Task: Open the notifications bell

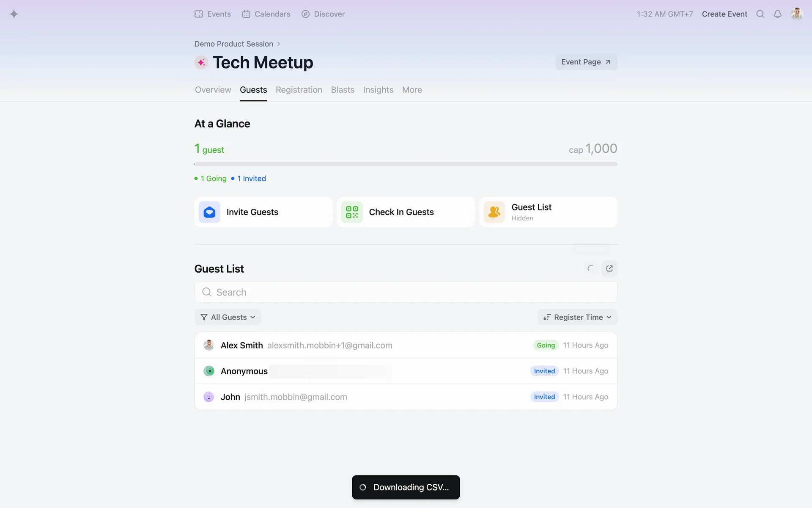Action: click(x=777, y=14)
